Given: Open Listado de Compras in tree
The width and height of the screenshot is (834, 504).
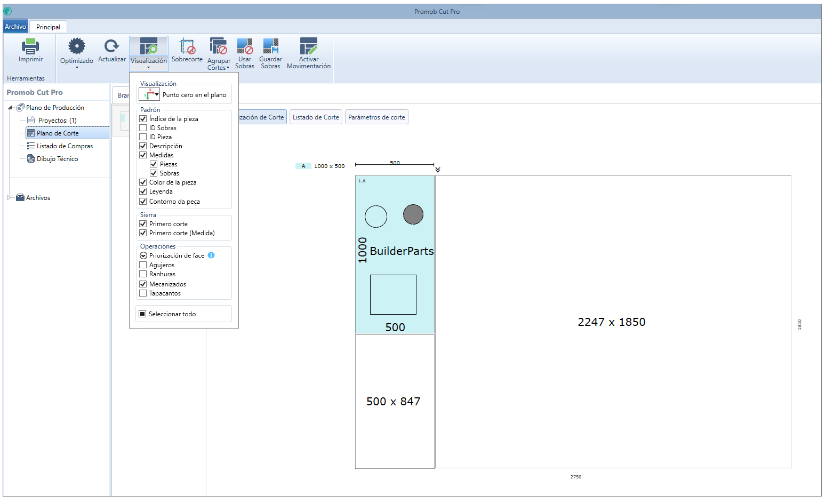Looking at the screenshot, I should tap(65, 146).
